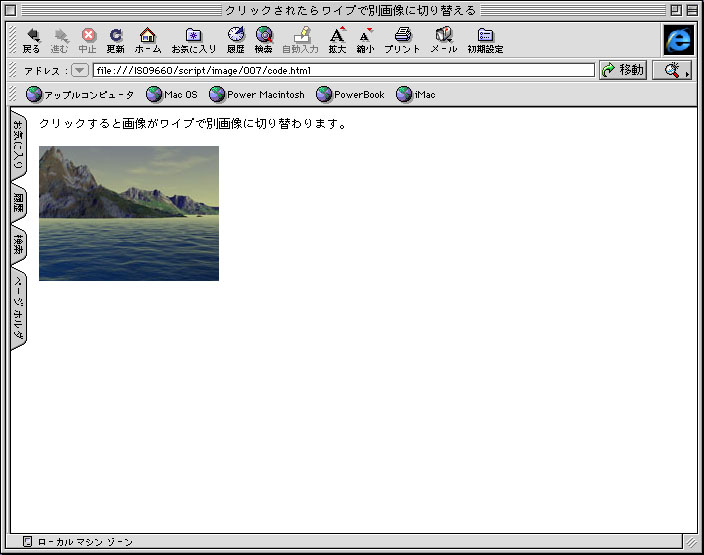Open the ページホルダ side explorer tab

point(18,308)
